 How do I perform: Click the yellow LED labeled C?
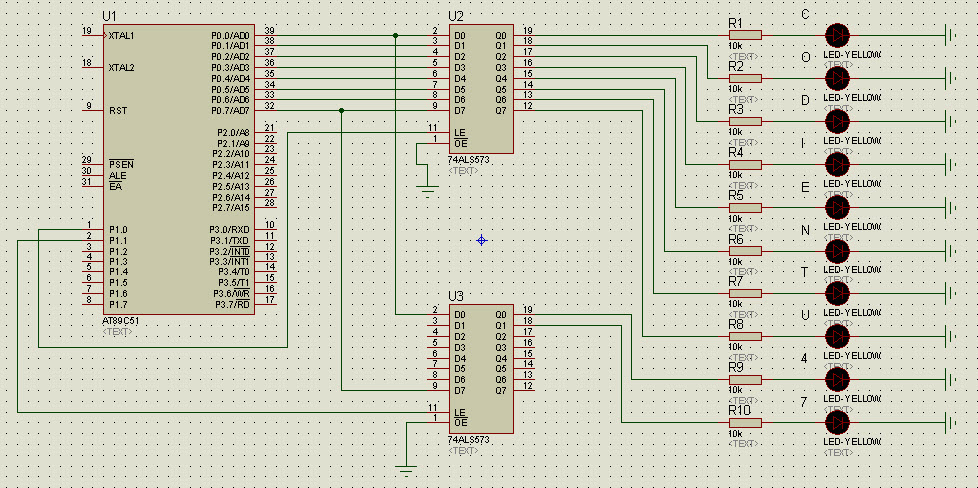point(837,35)
